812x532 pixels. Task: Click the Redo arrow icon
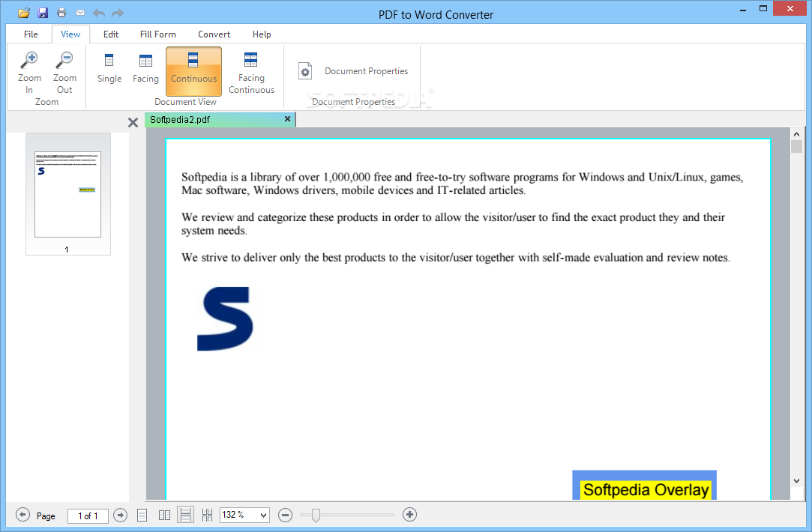coord(118,13)
